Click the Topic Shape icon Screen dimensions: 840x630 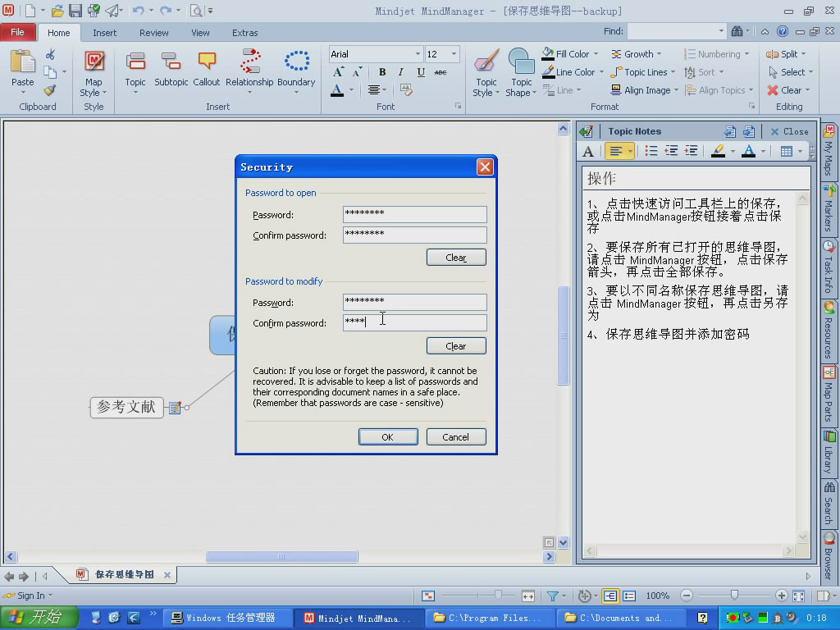[x=521, y=61]
